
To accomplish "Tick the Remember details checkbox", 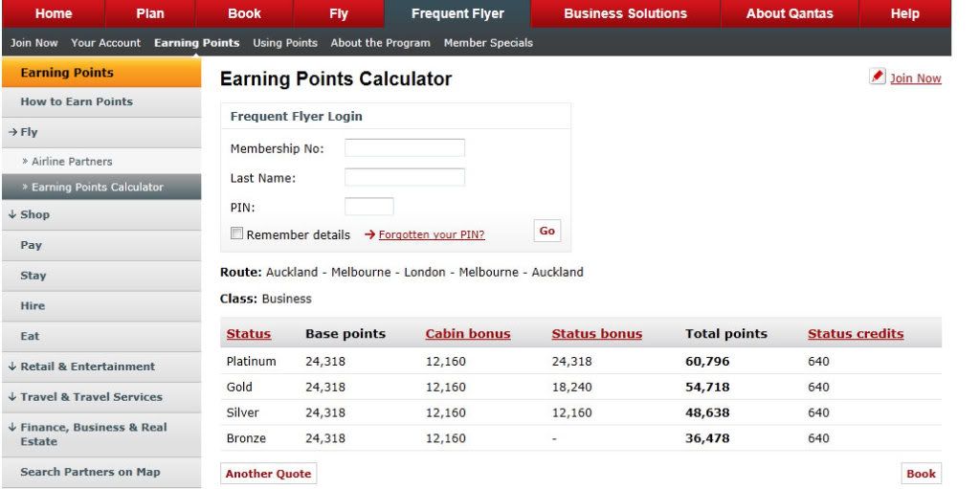I will [237, 233].
